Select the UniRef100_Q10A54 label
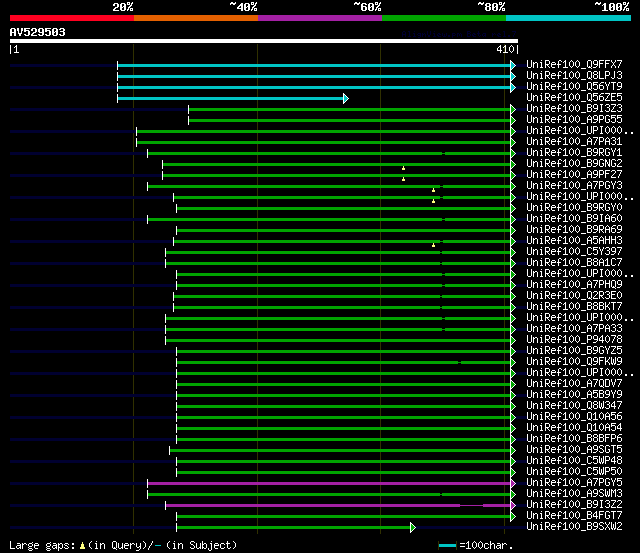640x553 pixels. [x=574, y=428]
